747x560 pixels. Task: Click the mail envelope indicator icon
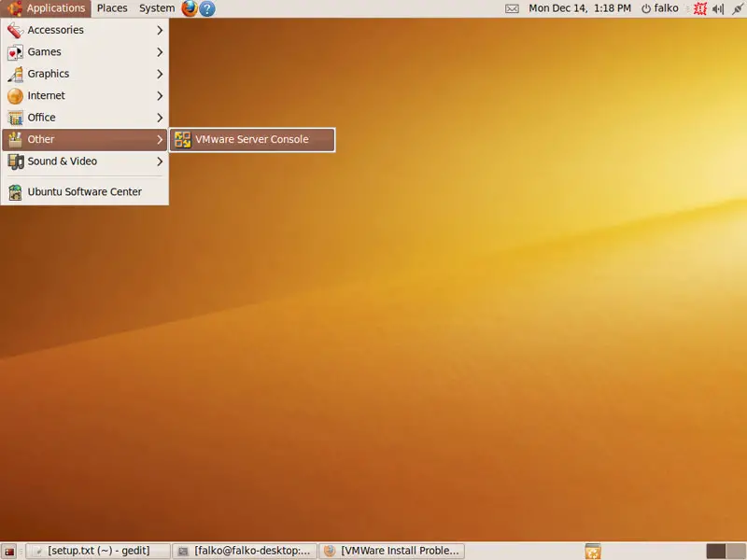pos(512,8)
